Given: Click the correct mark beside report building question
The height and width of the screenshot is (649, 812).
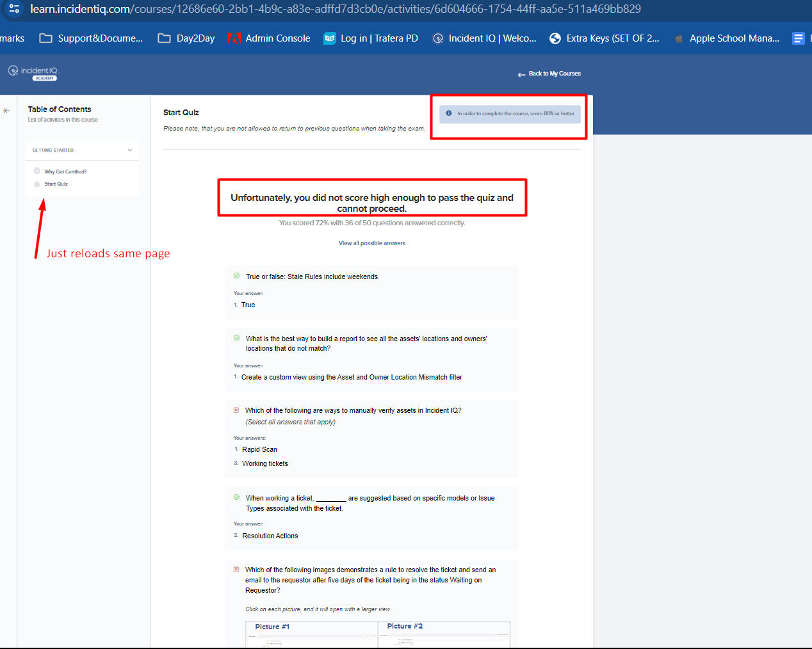Looking at the screenshot, I should tap(236, 338).
